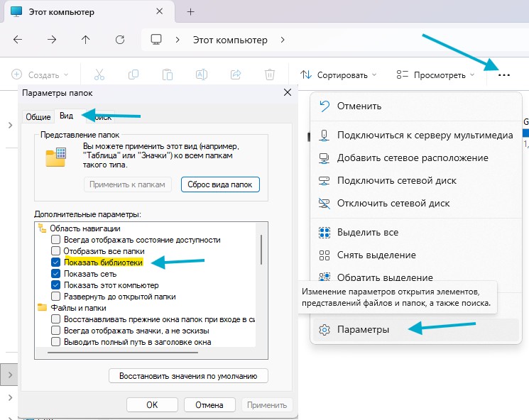Image resolution: width=529 pixels, height=420 pixels.
Task: Select 'Этот компьютер' breadcrumb in address bar
Action: (230, 40)
